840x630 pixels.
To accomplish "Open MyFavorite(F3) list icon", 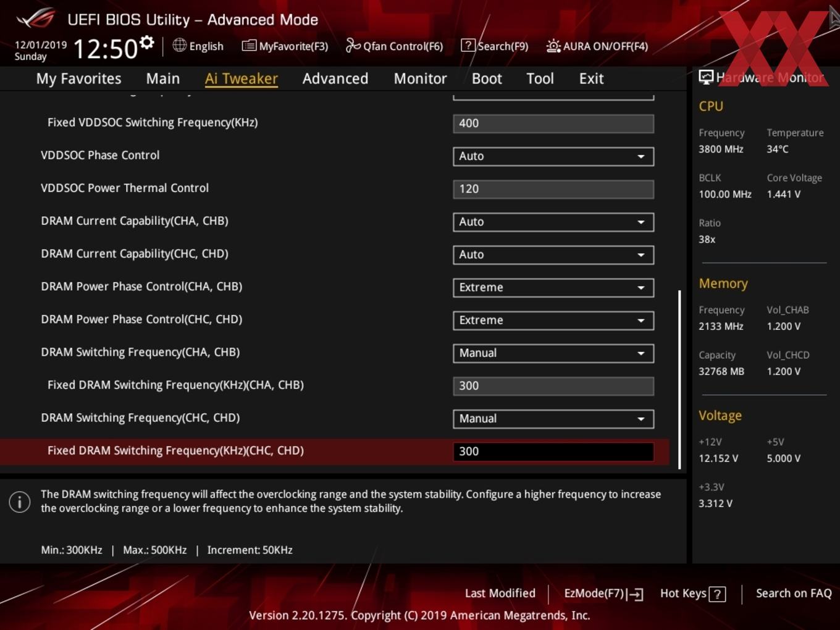I will point(249,46).
